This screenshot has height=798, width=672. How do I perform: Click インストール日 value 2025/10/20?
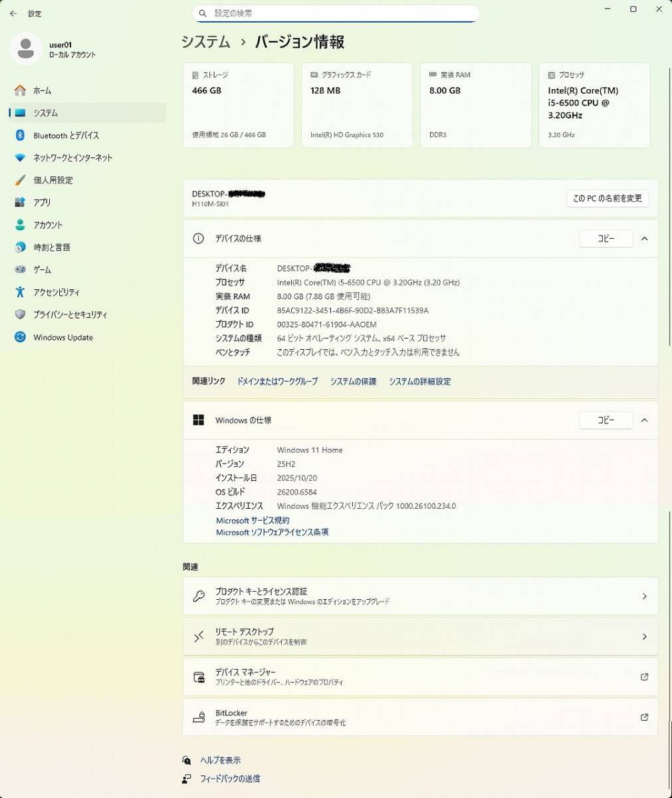click(297, 478)
